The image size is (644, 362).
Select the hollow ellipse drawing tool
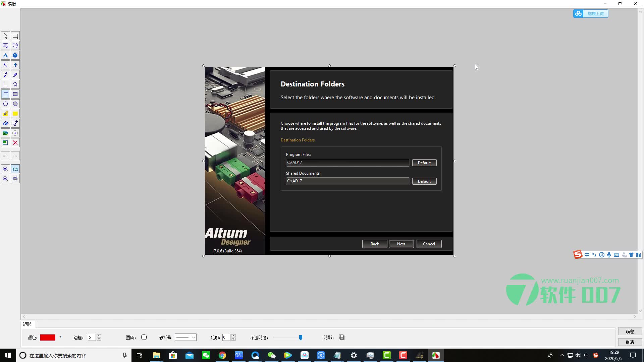click(x=5, y=104)
